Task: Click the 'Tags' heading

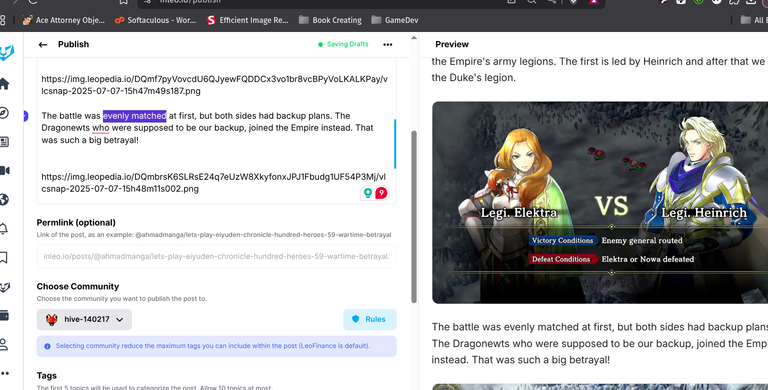Action: click(47, 376)
